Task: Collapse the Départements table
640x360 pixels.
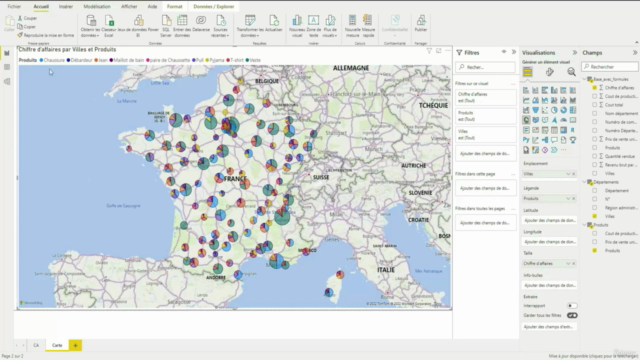Action: pos(584,182)
